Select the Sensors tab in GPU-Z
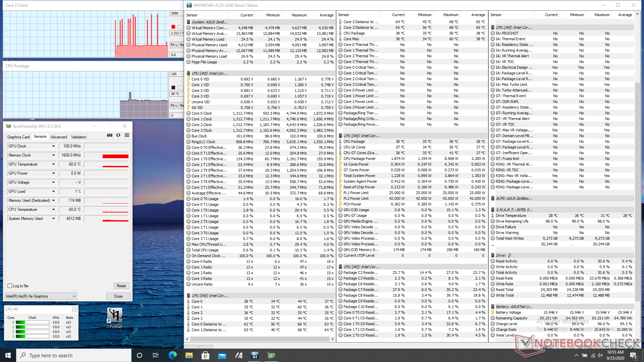The width and height of the screenshot is (644, 362). (x=40, y=136)
